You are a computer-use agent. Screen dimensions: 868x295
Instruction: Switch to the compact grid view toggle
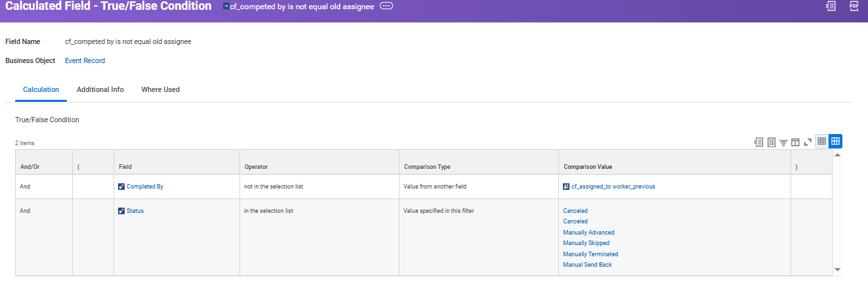click(x=821, y=141)
